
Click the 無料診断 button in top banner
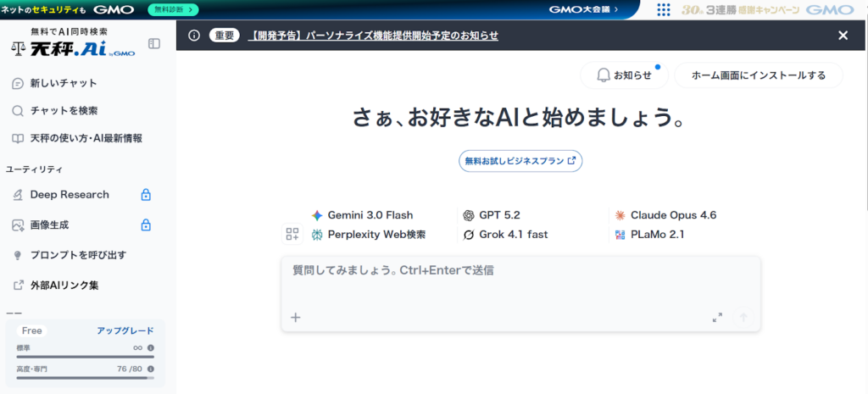pos(173,9)
